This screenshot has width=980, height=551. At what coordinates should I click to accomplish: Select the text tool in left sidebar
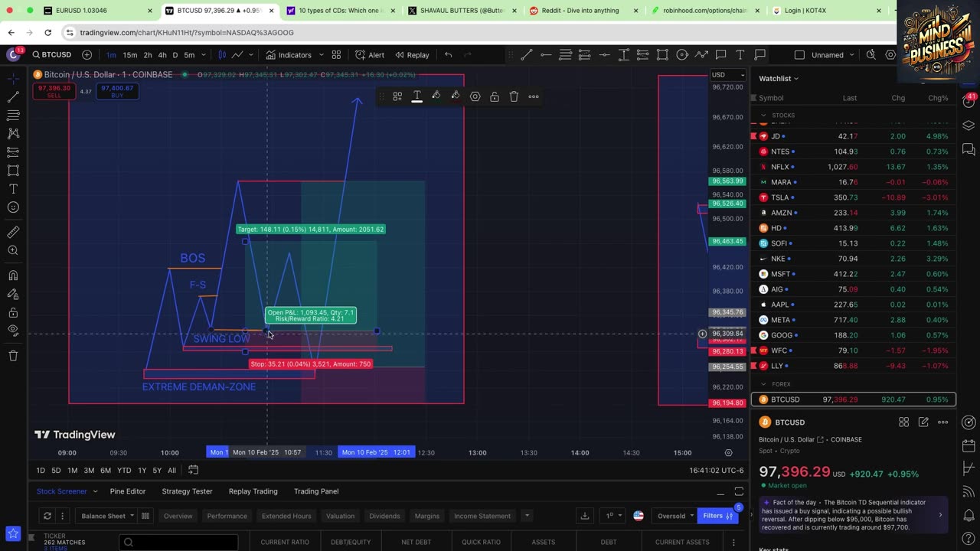coord(13,189)
